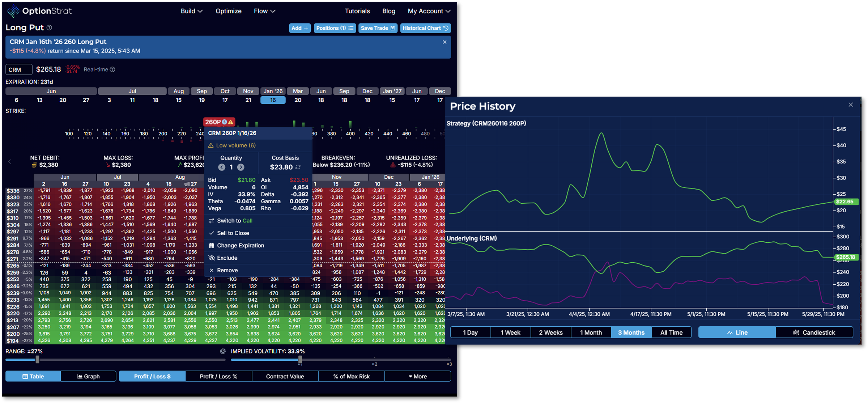
Task: Select Change Expiration
Action: click(258, 246)
